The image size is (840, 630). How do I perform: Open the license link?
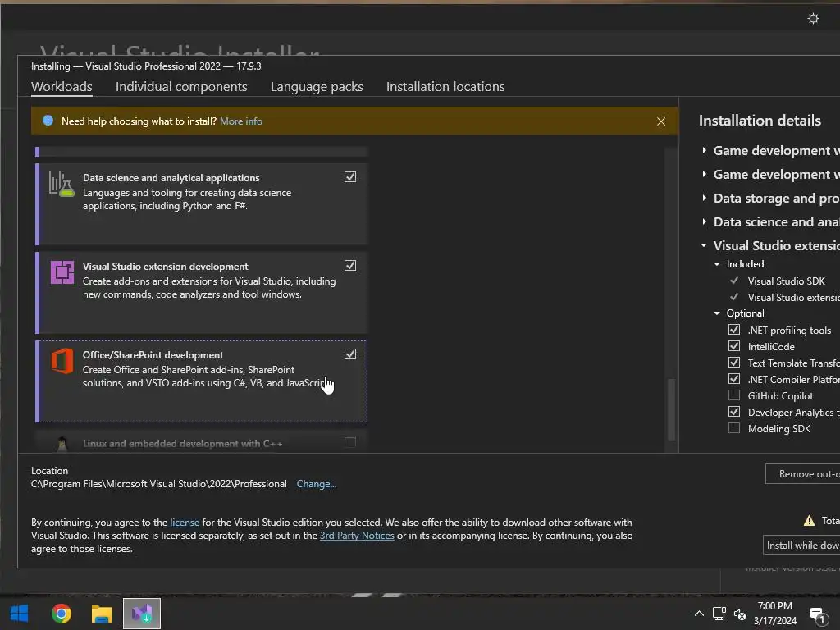pos(185,523)
